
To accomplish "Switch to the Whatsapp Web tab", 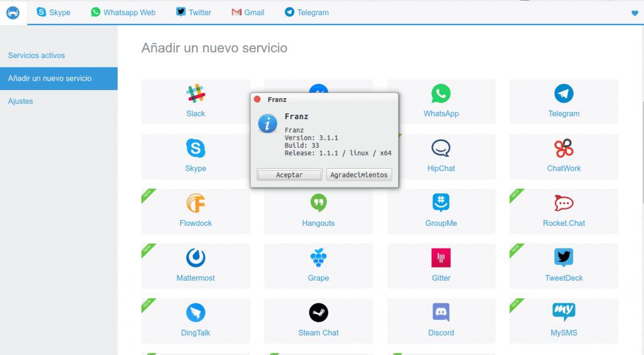I will pos(123,12).
